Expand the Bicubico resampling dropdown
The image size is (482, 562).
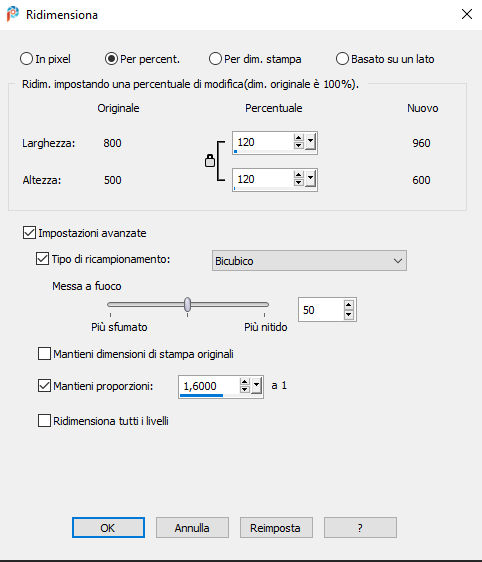click(x=309, y=261)
